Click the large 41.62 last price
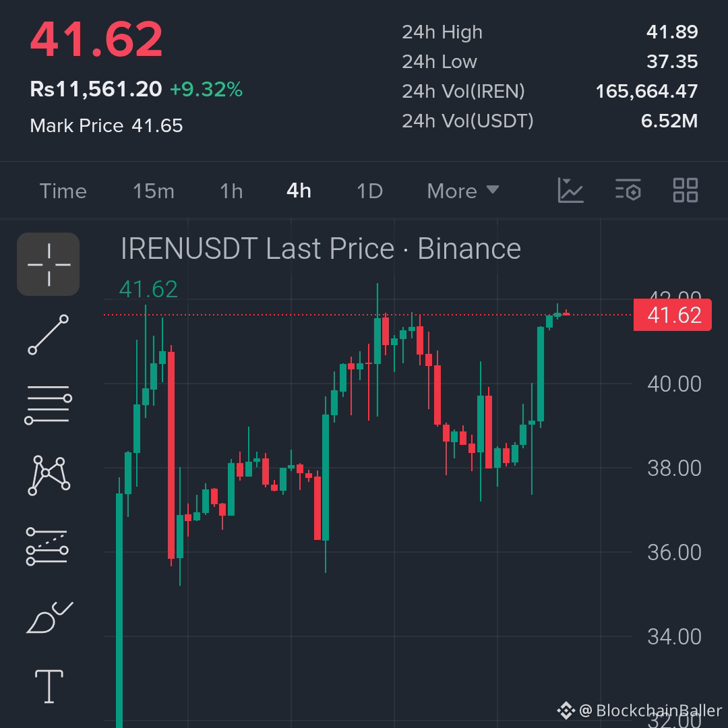The image size is (728, 728). (x=96, y=40)
